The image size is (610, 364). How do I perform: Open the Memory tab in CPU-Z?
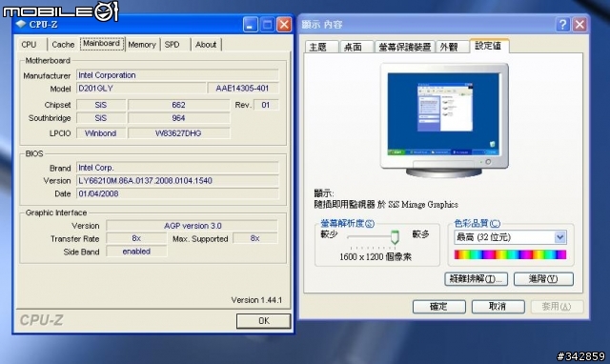142,45
